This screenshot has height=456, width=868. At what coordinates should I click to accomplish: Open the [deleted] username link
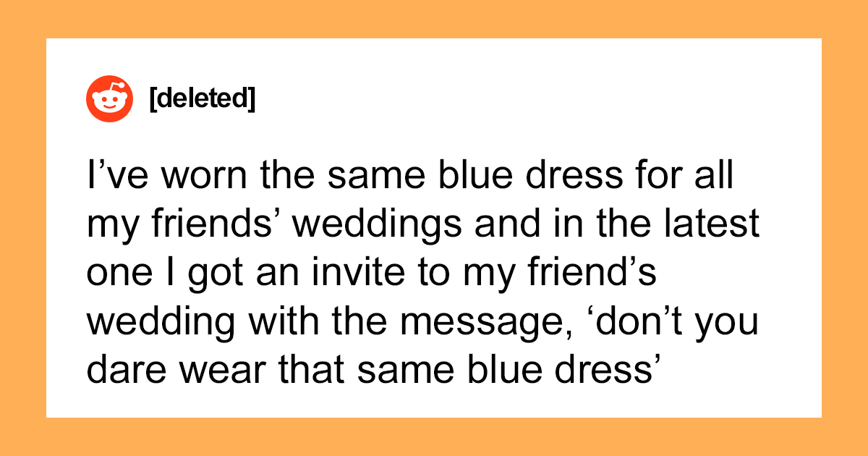pos(201,99)
